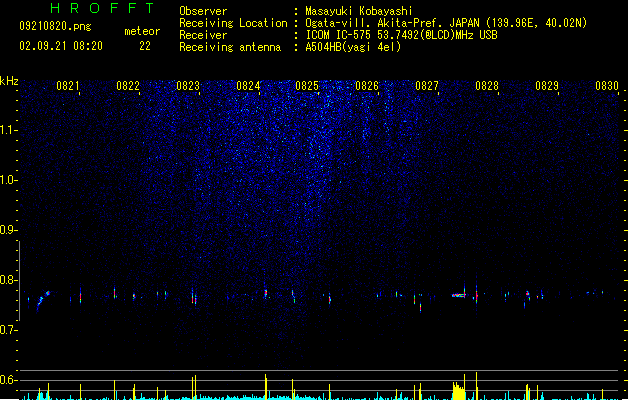Click the HROFFT title text
The height and width of the screenshot is (400, 629).
click(x=102, y=8)
